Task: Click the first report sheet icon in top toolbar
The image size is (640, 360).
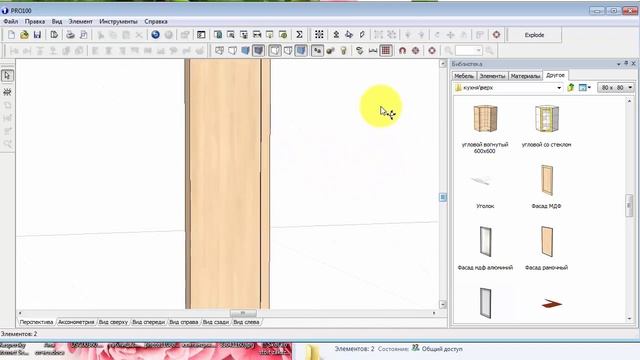Action: (x=218, y=35)
